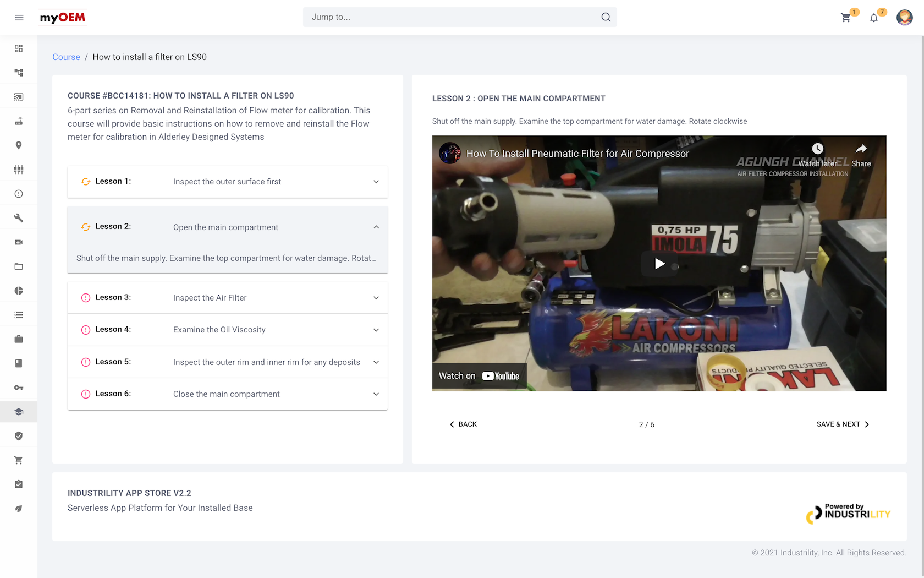Click the video Share arrow

coord(861,149)
